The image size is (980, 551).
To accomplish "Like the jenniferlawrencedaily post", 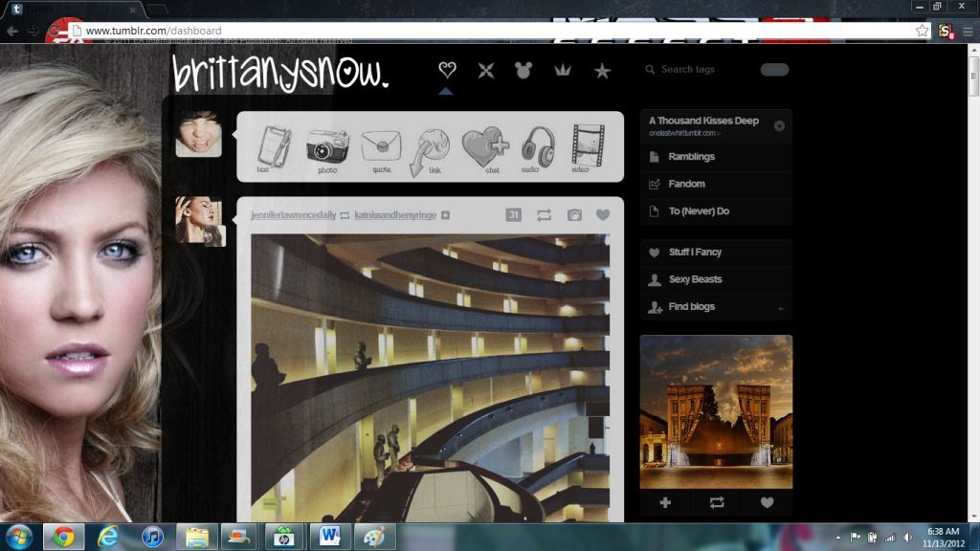I will [603, 215].
